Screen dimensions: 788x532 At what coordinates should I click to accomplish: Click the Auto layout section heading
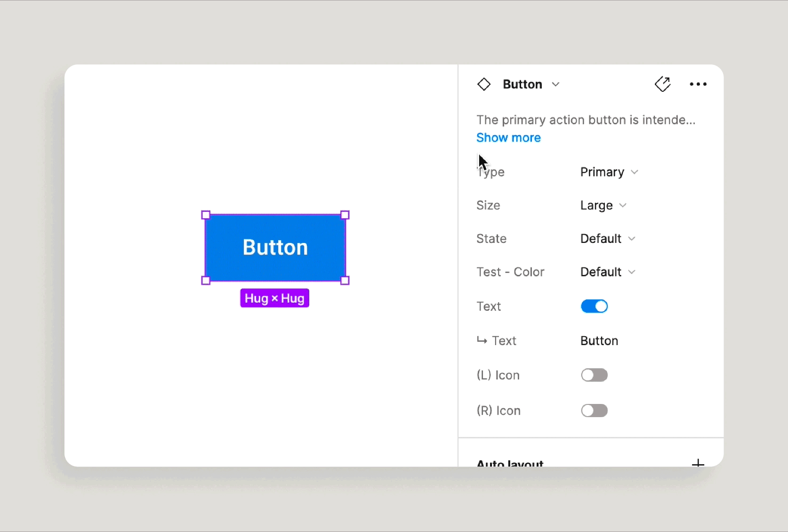point(510,463)
